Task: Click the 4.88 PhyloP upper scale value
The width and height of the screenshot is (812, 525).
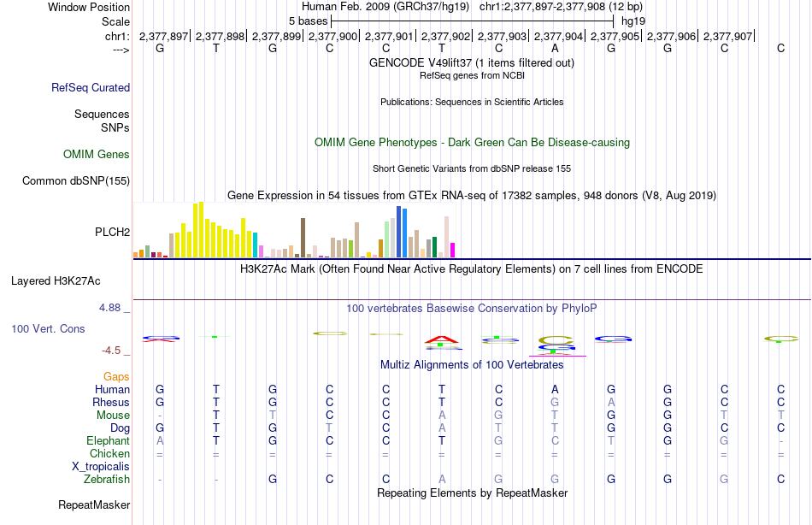Action: point(109,307)
